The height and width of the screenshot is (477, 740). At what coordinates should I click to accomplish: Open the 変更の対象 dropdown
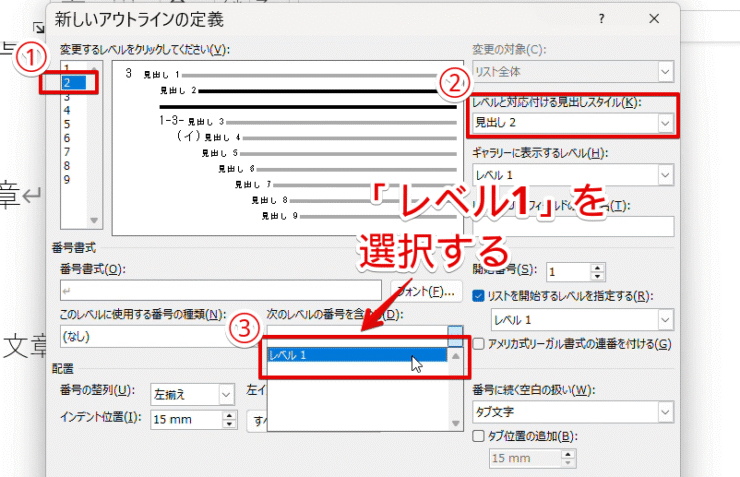(665, 72)
